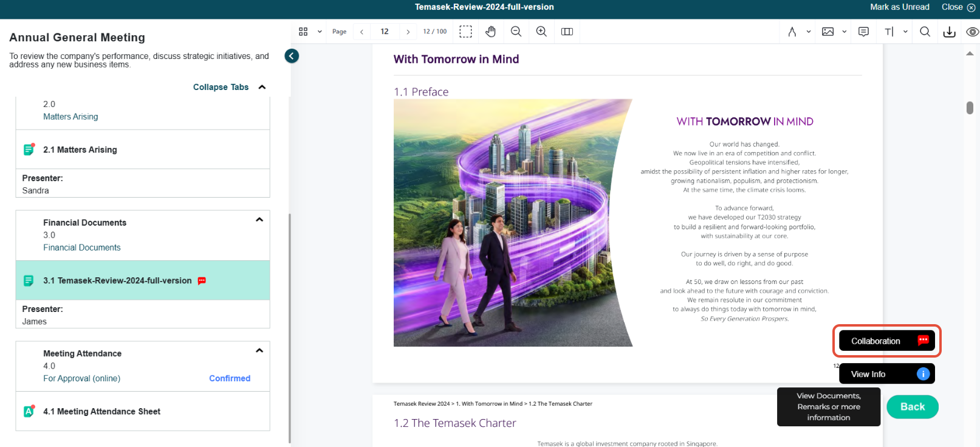Screen dimensions: 980x447
Task: Open the image tool options dropdown
Action: click(x=845, y=32)
